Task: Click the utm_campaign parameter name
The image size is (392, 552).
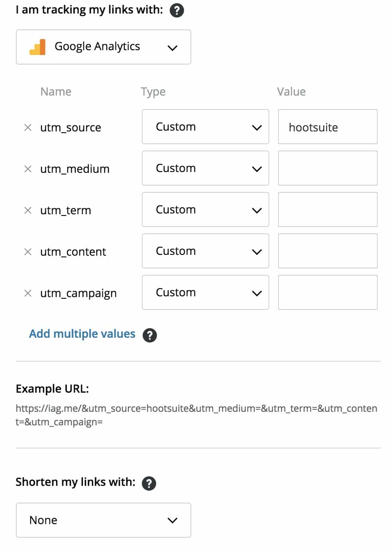Action: pos(78,294)
